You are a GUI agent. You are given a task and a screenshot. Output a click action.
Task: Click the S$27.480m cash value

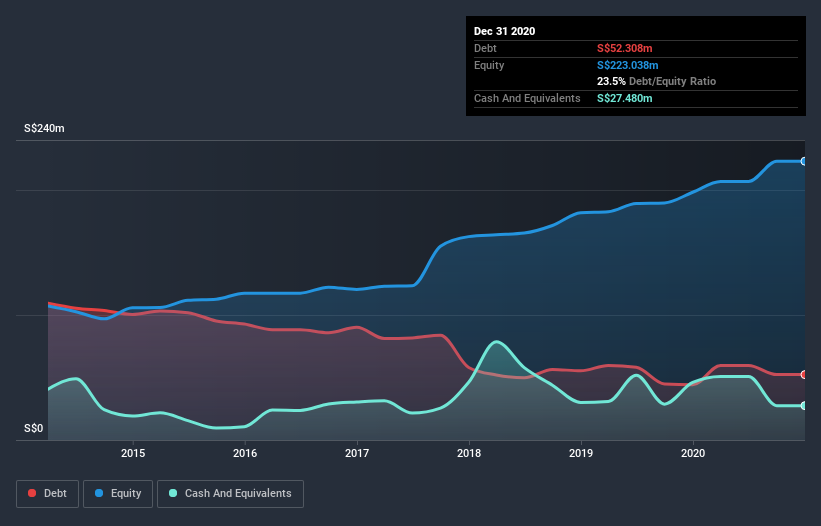pos(625,98)
